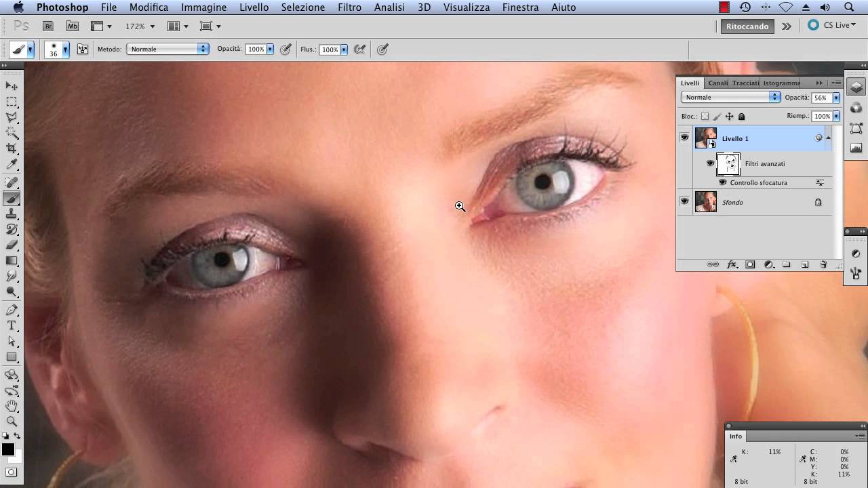Create a new layer with the page icon
The height and width of the screenshot is (488, 868).
pos(805,264)
